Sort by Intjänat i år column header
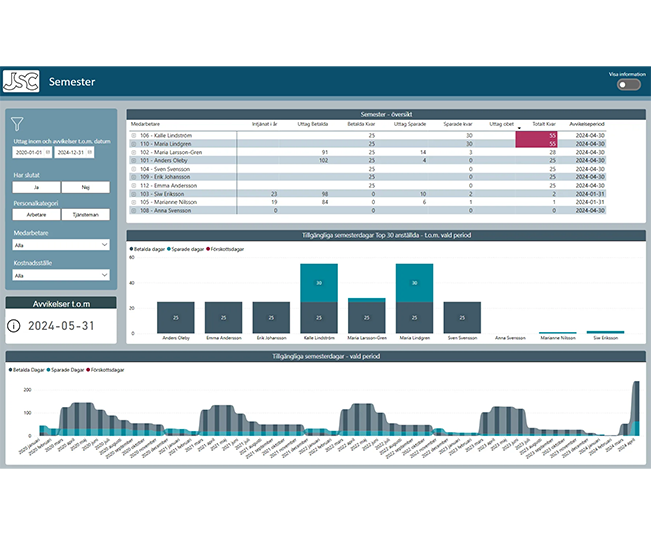This screenshot has height=535, width=651. coord(264,124)
